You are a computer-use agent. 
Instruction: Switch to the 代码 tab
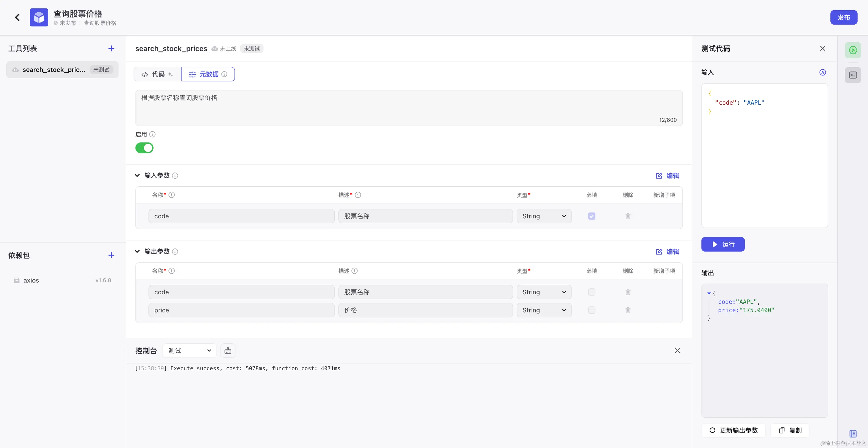[157, 74]
